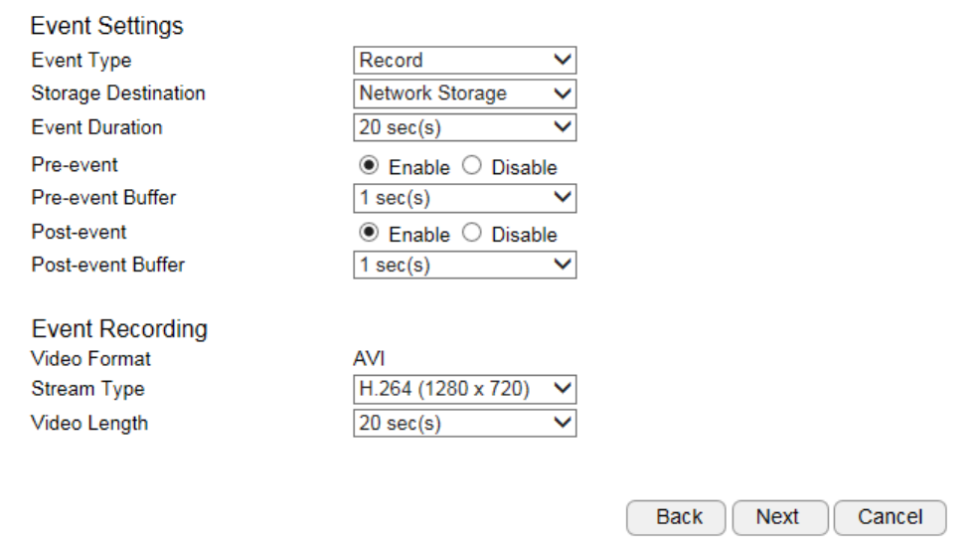Click the Stream Type label text
The image size is (980, 557).
click(x=87, y=389)
